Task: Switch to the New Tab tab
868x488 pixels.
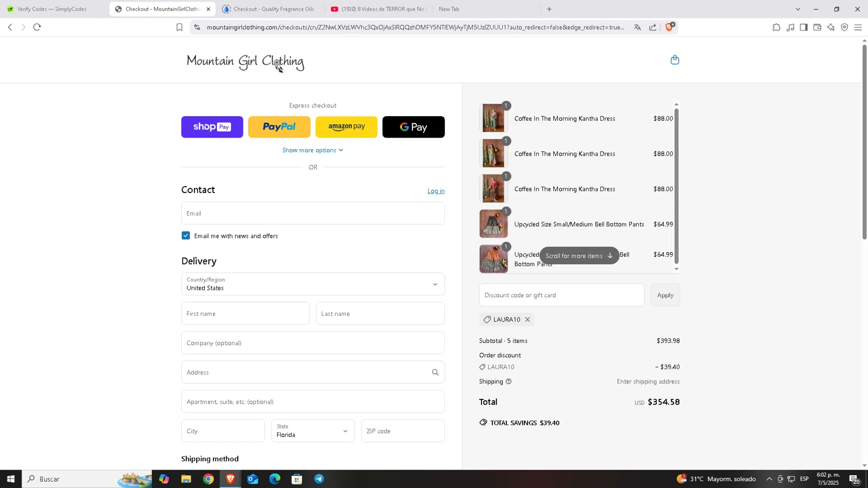Action: [449, 9]
